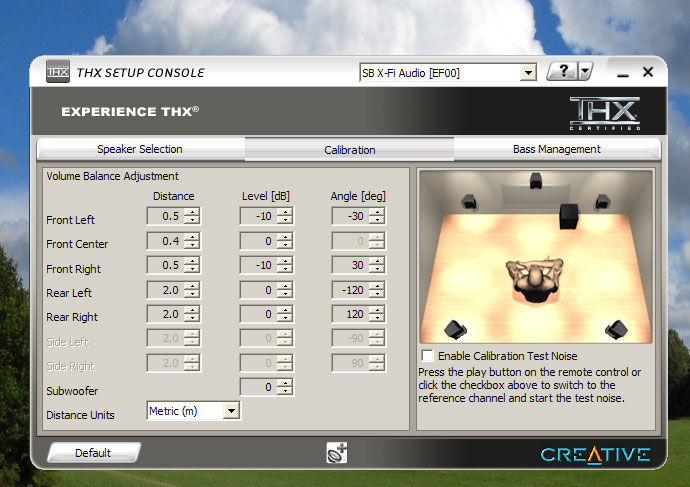Click the Front Left Level field
This screenshot has width=690, height=487.
click(258, 216)
